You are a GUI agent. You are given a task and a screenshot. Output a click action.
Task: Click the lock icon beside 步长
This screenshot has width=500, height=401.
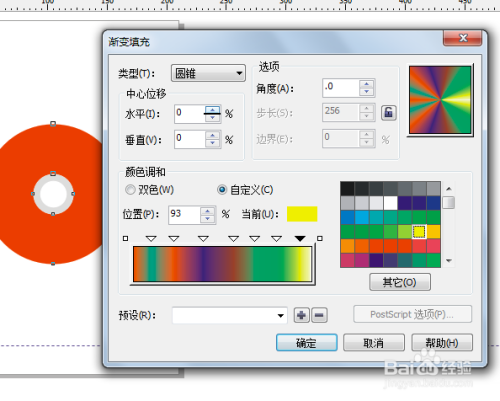pos(389,113)
